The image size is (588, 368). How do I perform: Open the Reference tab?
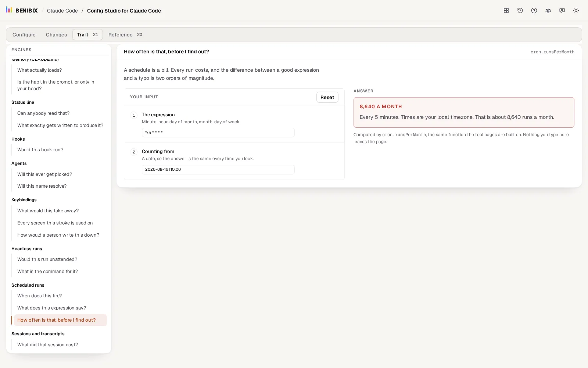[x=125, y=35]
